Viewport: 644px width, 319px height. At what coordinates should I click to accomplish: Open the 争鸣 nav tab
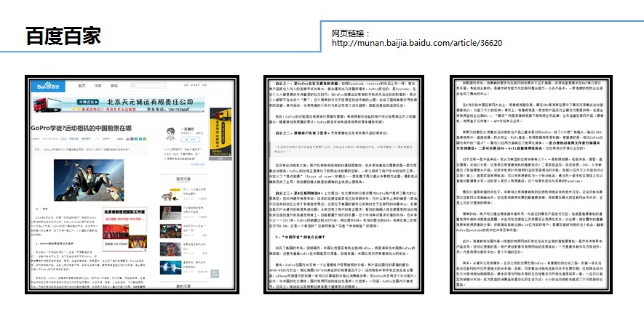point(114,86)
